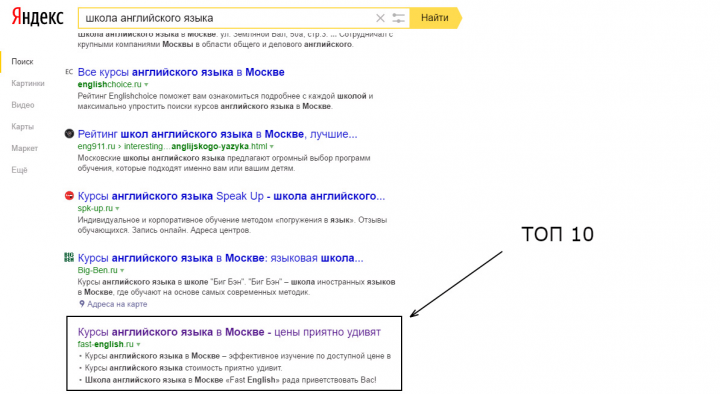This screenshot has height=394, width=720.
Task: Click the fast-english.ru green URL
Action: [106, 344]
